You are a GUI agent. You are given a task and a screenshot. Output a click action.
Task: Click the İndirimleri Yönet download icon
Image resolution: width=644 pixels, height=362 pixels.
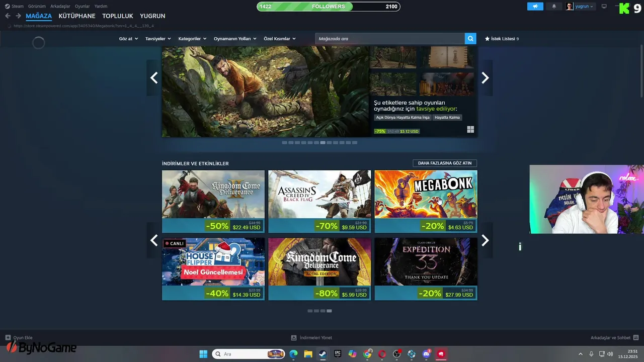(294, 338)
